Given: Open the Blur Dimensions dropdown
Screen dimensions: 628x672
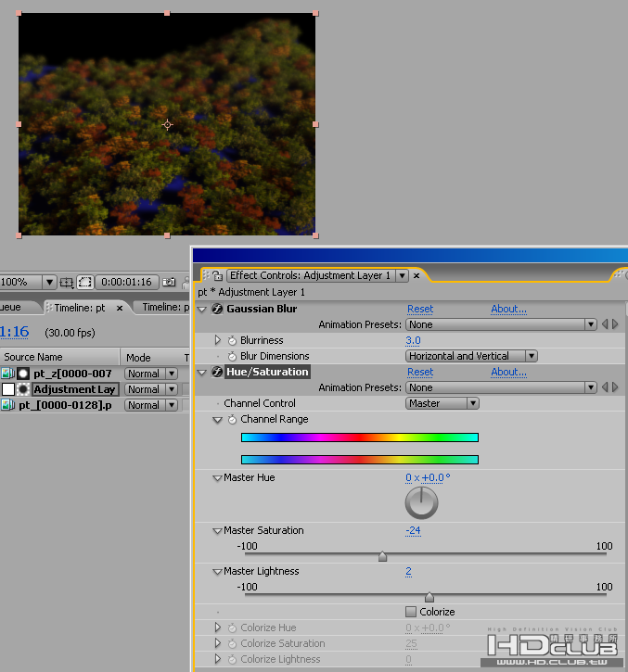Looking at the screenshot, I should coord(471,356).
